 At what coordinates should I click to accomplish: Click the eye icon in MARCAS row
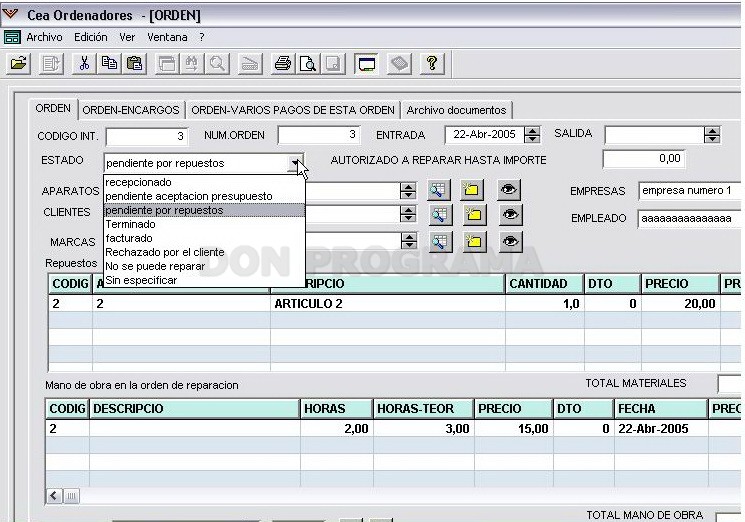[x=510, y=241]
